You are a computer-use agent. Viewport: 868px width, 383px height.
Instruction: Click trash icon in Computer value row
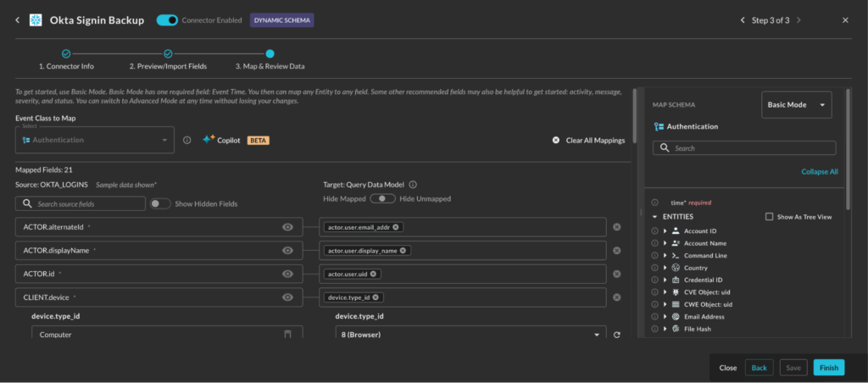[x=287, y=334]
